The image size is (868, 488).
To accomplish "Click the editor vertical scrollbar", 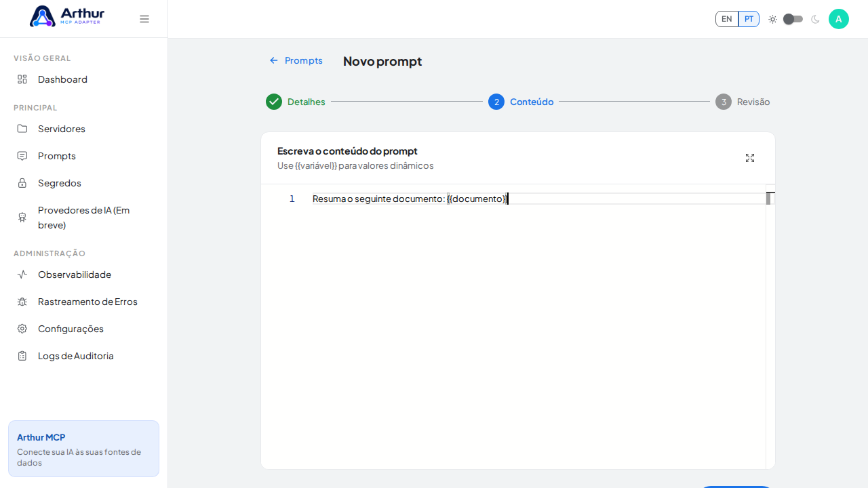I will [770, 325].
